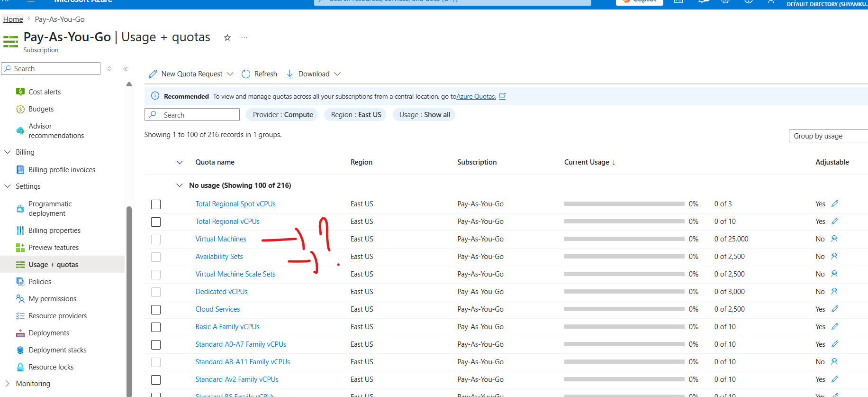Expand the Monitoring section in sidebar
The width and height of the screenshot is (868, 397).
tap(7, 384)
